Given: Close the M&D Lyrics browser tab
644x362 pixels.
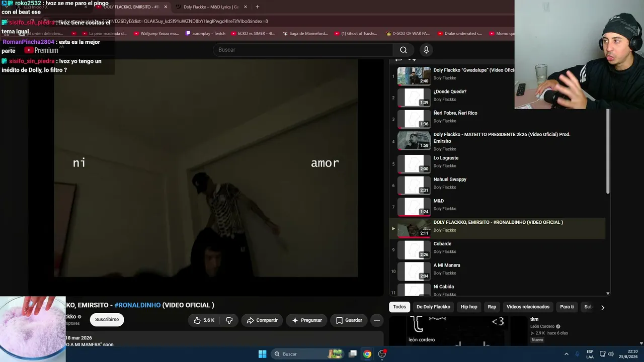Looking at the screenshot, I should [246, 7].
